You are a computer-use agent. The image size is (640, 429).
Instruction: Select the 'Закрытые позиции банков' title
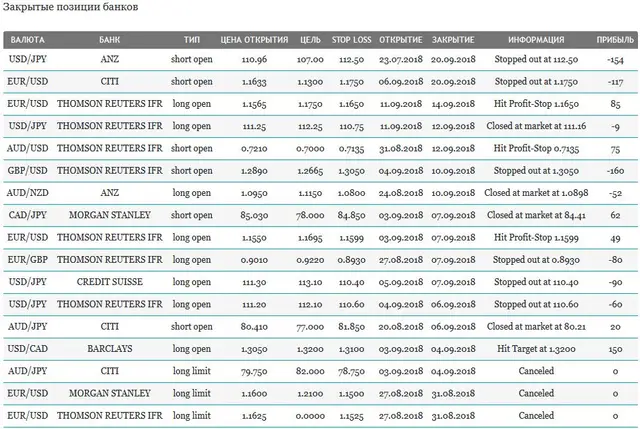[71, 7]
